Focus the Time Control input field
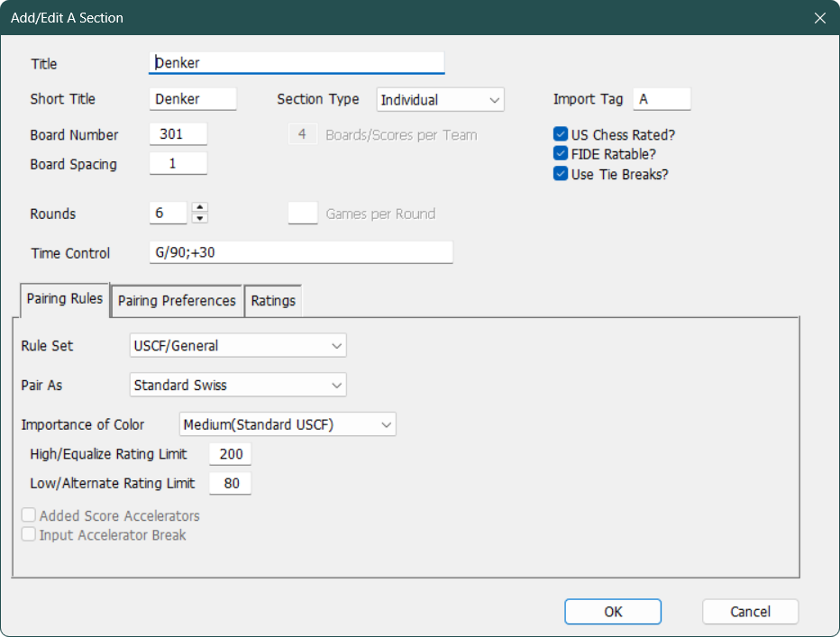 tap(300, 253)
